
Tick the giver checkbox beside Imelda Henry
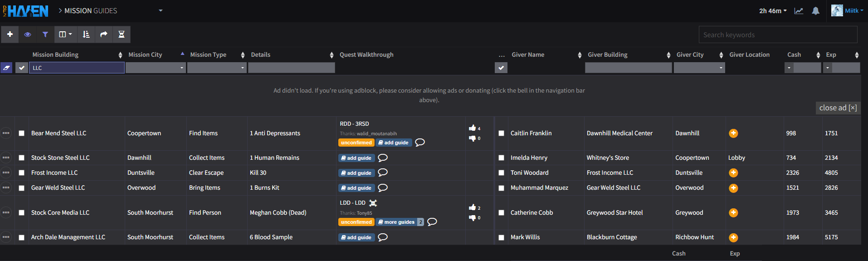[501, 158]
